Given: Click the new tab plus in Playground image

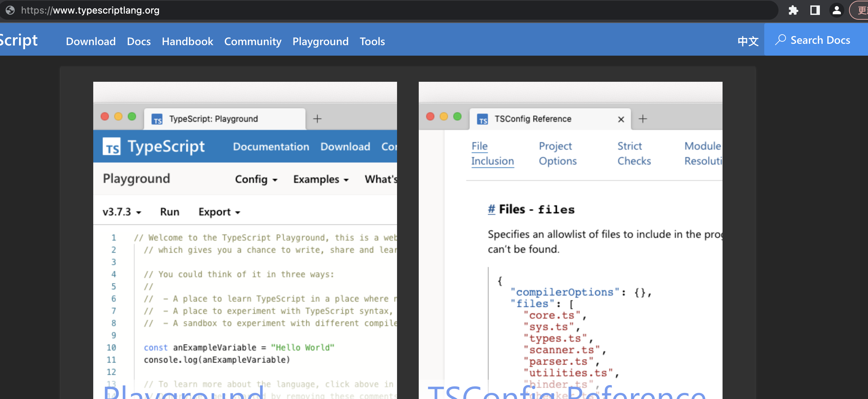Looking at the screenshot, I should (x=317, y=119).
